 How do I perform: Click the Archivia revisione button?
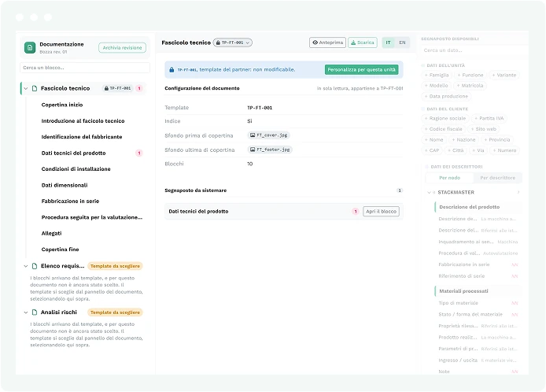[122, 48]
